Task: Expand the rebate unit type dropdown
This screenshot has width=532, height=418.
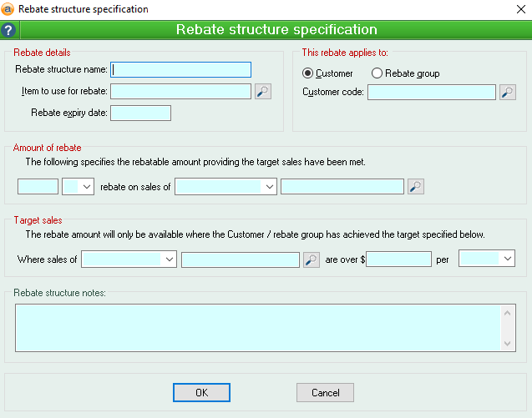Action: pyautogui.click(x=86, y=187)
